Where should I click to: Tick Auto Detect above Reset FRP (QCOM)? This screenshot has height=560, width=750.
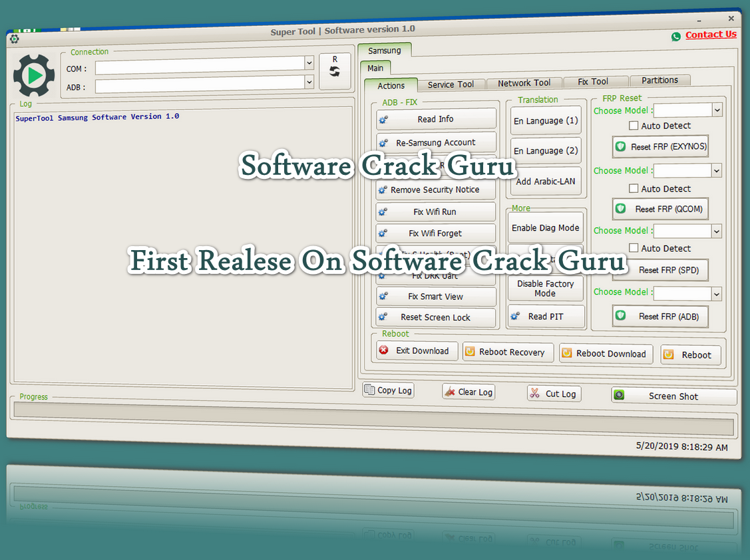point(634,188)
